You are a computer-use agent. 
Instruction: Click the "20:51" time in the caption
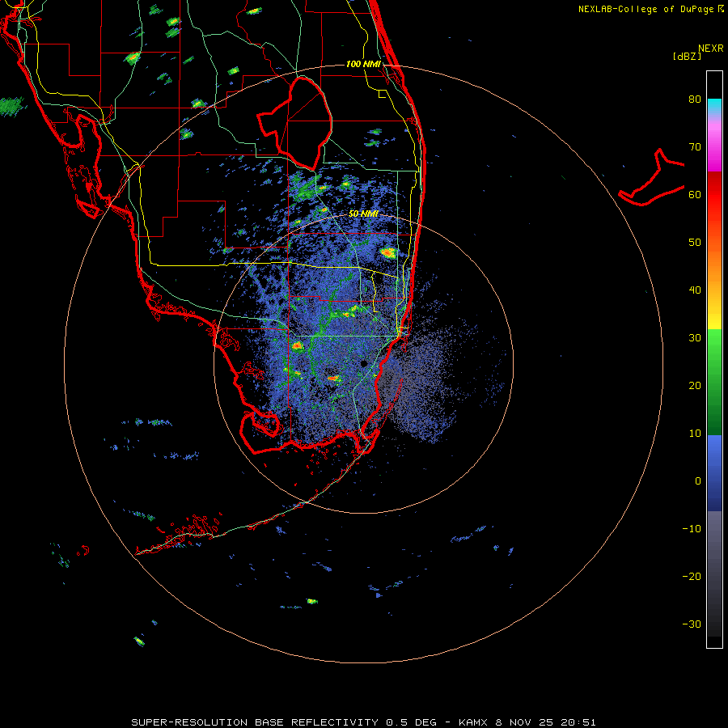578,722
